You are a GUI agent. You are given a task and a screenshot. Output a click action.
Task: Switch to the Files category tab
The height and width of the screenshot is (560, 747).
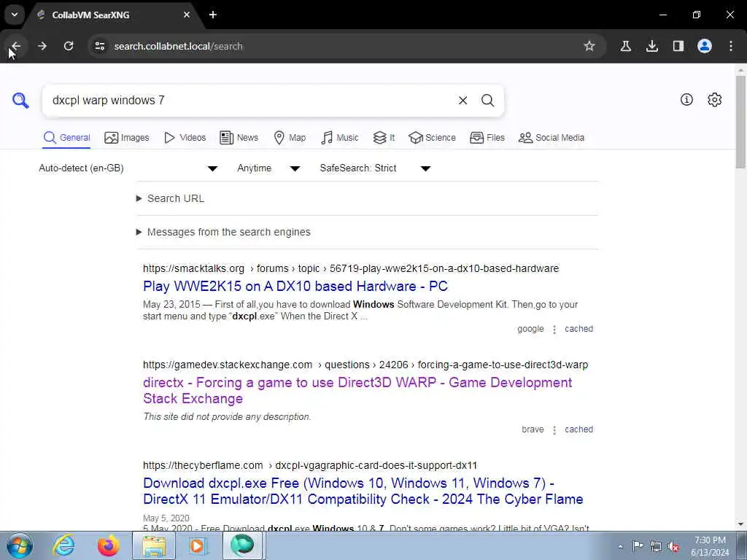click(x=487, y=138)
